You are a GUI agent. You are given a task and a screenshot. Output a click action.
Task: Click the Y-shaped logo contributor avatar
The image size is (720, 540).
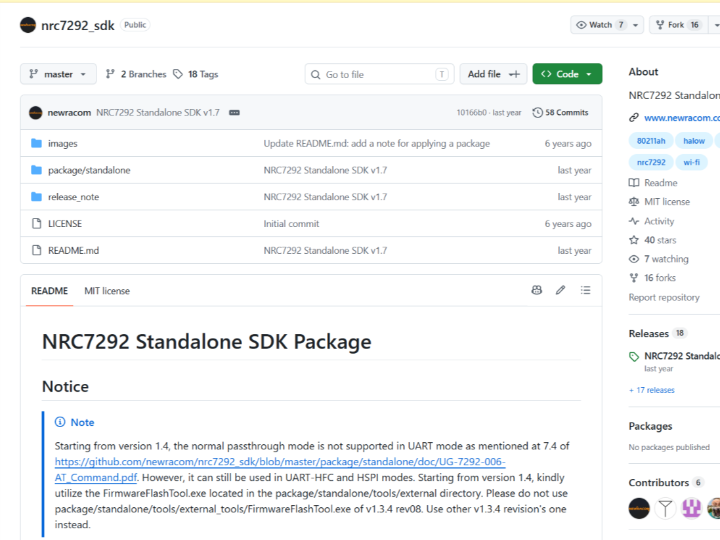pos(665,508)
